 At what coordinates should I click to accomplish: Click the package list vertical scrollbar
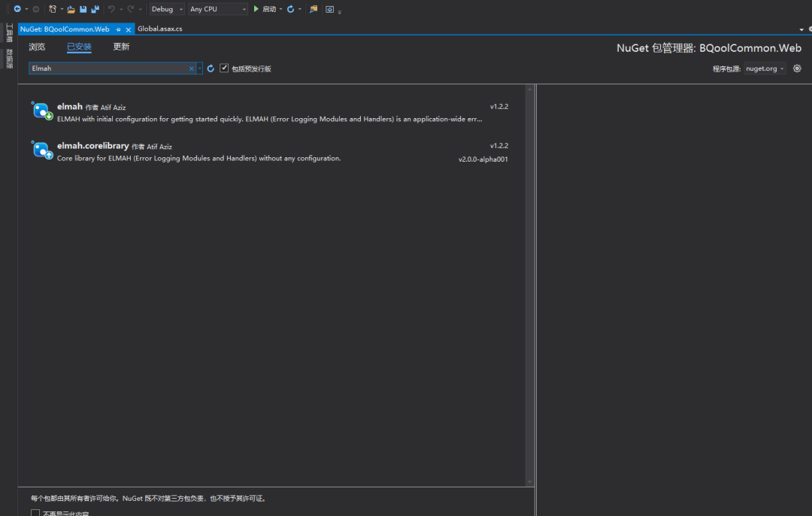(x=530, y=285)
